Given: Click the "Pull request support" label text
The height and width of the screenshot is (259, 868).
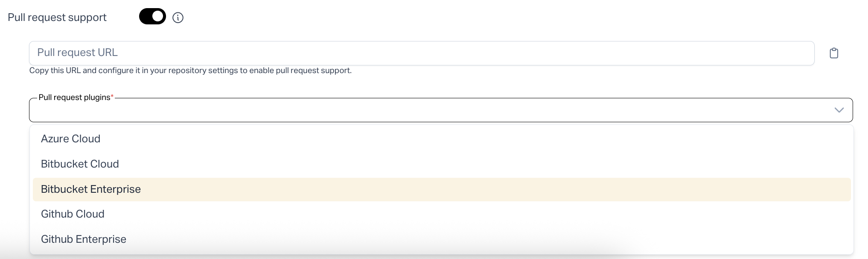Looking at the screenshot, I should 57,18.
